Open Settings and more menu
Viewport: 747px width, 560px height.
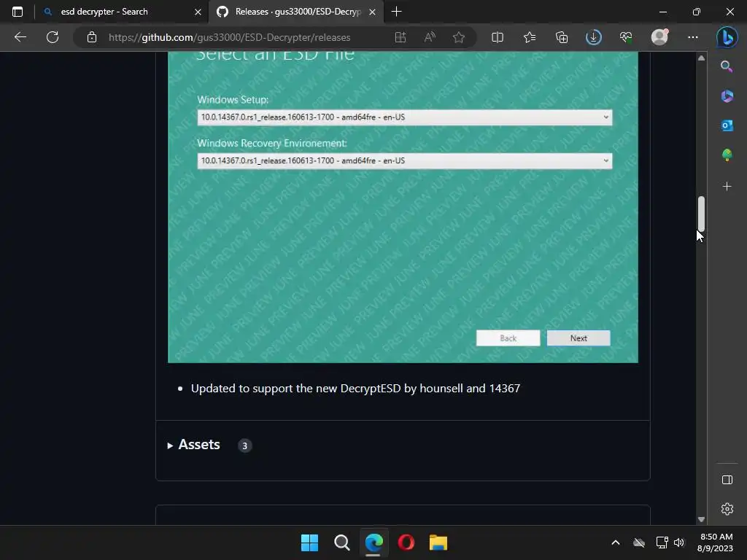(693, 37)
